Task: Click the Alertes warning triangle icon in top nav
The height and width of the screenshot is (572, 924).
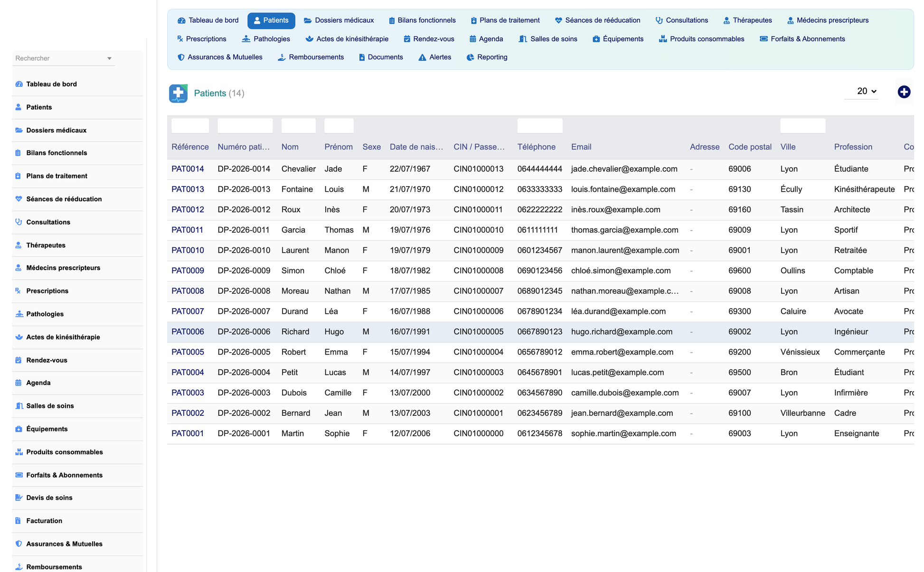Action: coord(422,57)
